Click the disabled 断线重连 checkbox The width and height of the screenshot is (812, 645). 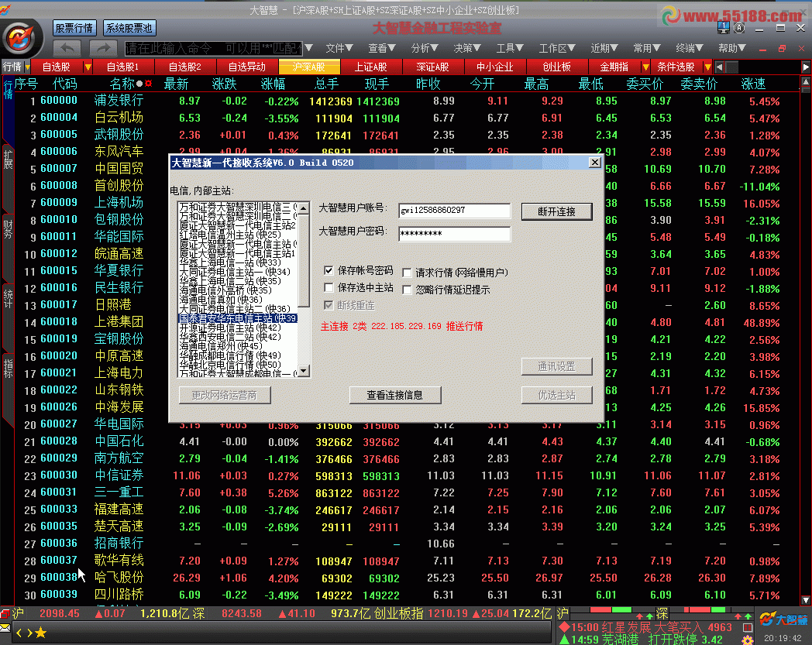[329, 305]
